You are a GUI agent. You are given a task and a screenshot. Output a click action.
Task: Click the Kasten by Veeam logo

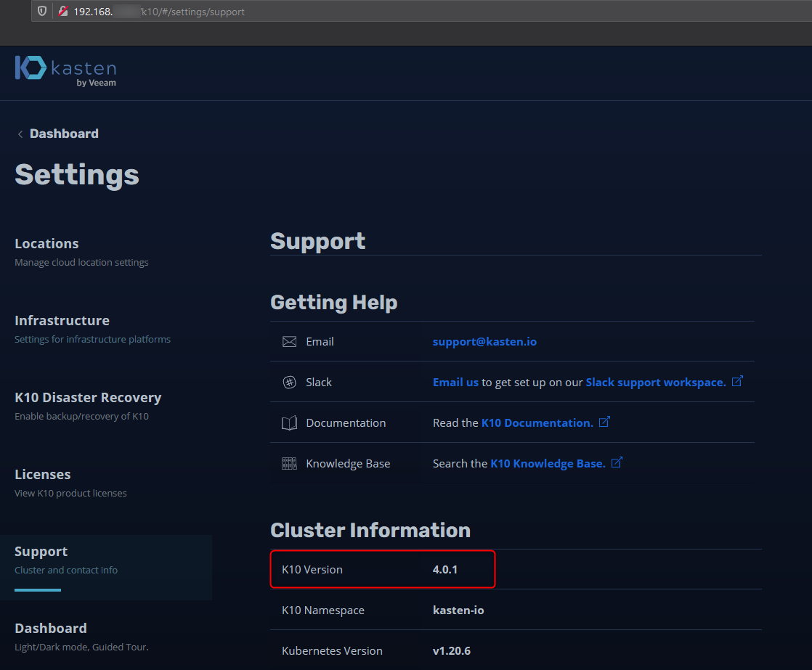(65, 71)
